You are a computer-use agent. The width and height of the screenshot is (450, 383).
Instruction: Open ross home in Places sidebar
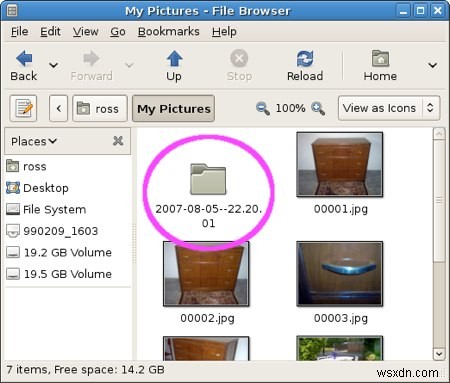click(x=68, y=166)
